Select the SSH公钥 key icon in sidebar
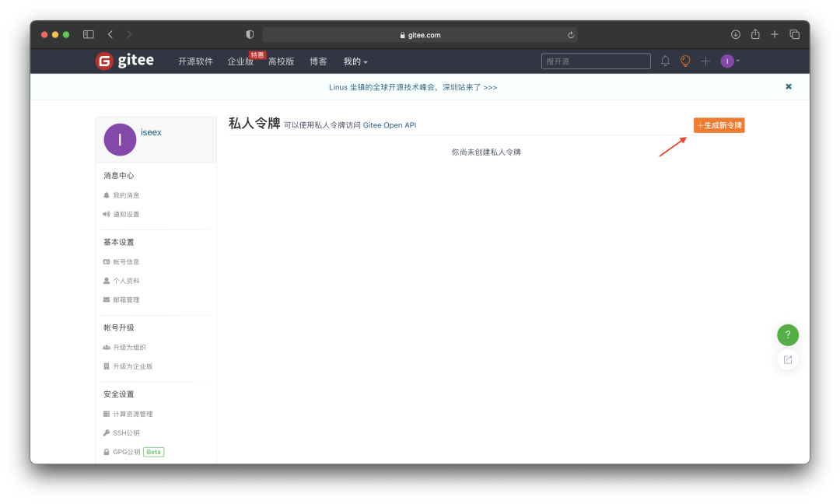This screenshot has width=840, height=504. click(x=106, y=432)
